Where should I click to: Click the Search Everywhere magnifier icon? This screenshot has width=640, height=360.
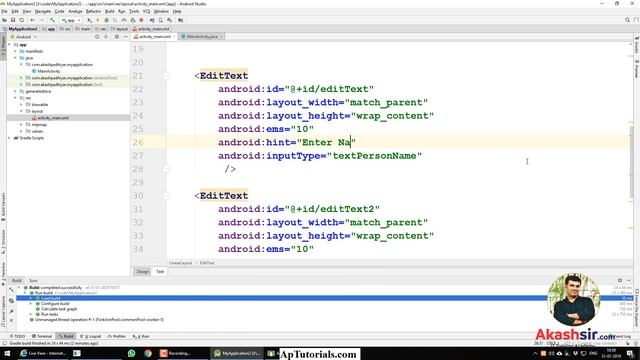pyautogui.click(x=627, y=20)
